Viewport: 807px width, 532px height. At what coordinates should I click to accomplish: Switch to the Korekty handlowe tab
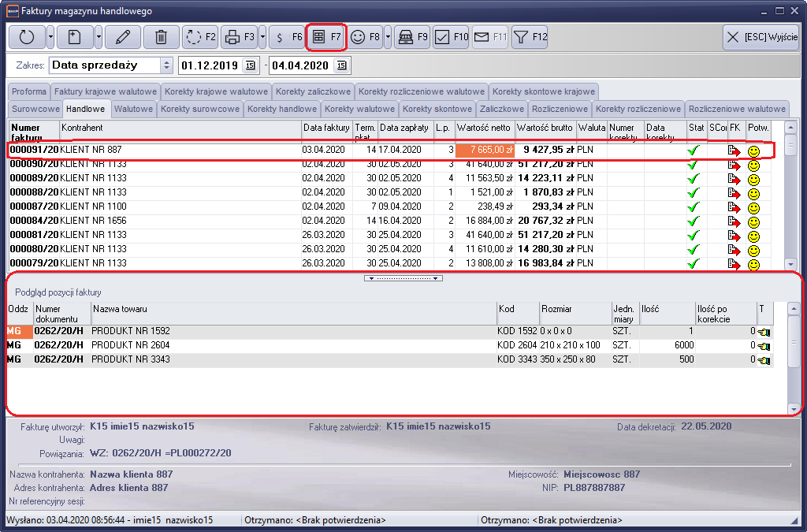pos(281,109)
